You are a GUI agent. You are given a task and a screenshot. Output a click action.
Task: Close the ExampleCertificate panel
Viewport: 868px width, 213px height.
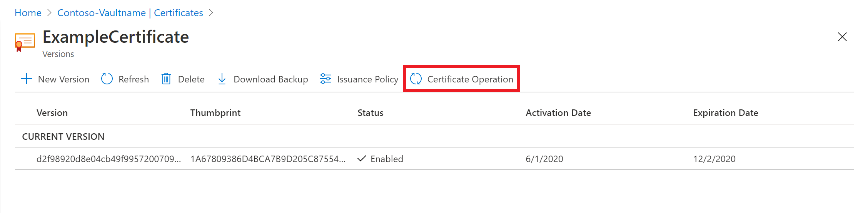[x=842, y=37]
